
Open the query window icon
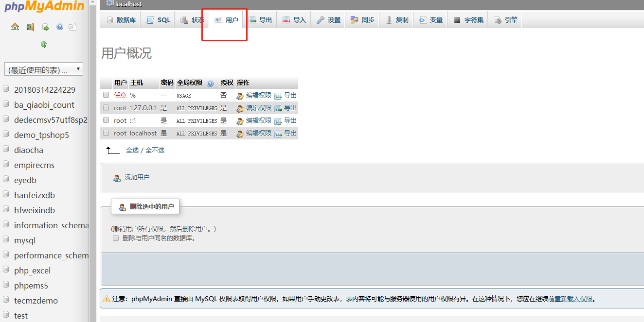pos(45,27)
